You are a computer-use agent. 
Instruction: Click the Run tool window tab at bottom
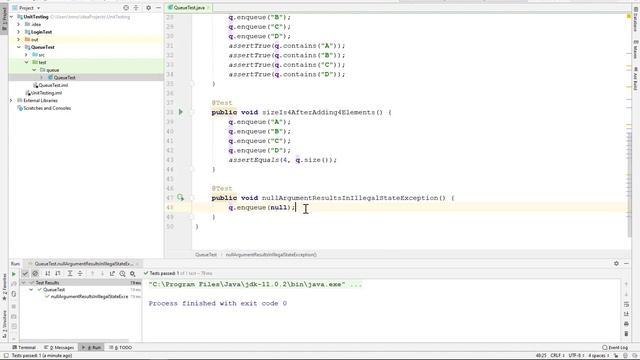click(x=91, y=347)
